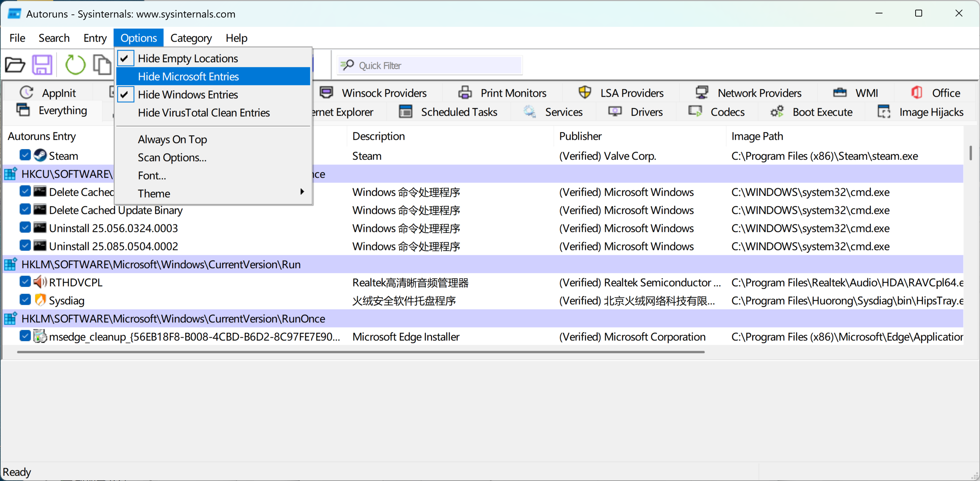This screenshot has width=980, height=481.
Task: Click the Quick Filter search icon
Action: pyautogui.click(x=347, y=65)
